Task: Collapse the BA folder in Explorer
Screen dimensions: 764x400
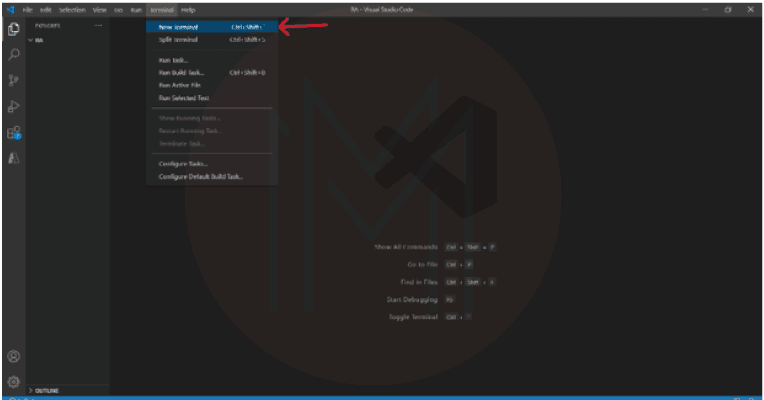Action: coord(38,40)
